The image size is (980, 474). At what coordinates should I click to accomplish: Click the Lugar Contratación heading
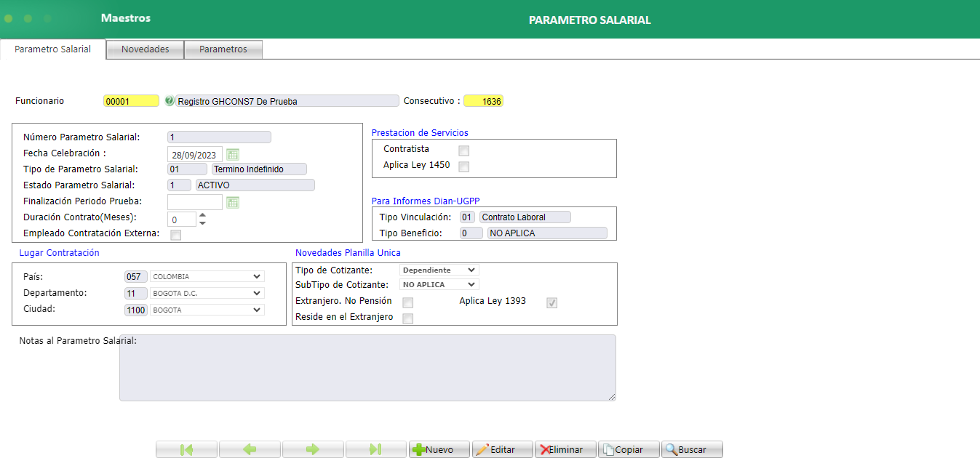pos(59,253)
